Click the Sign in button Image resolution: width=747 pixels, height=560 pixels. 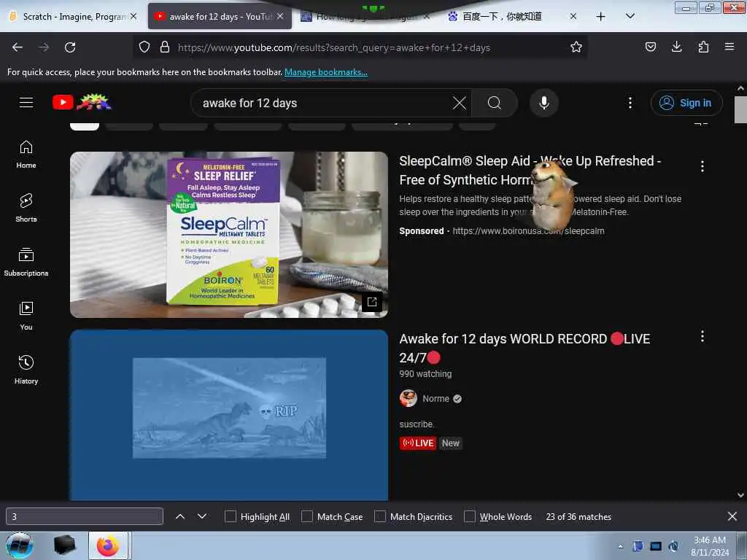(686, 103)
